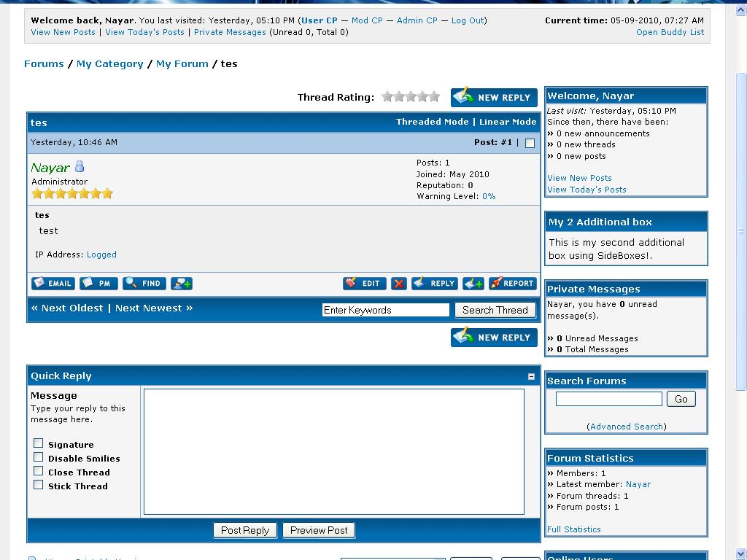
Task: Click the Logged IP address link
Action: point(101,254)
